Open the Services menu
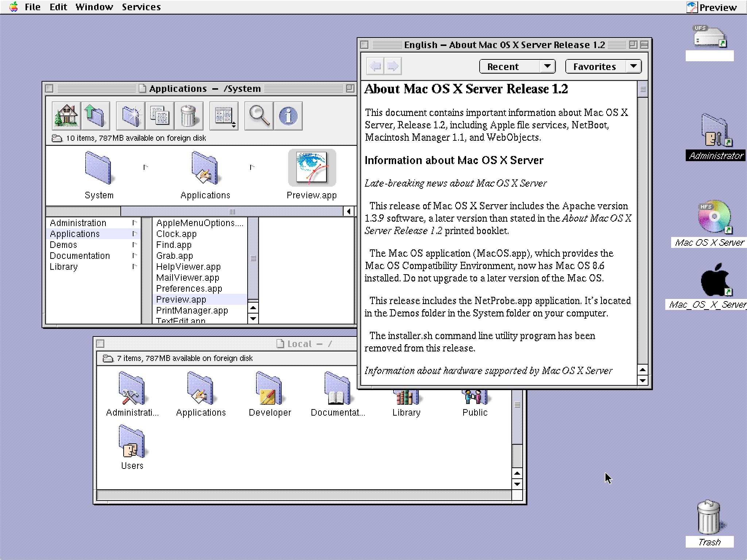This screenshot has height=560, width=747. pos(142,7)
